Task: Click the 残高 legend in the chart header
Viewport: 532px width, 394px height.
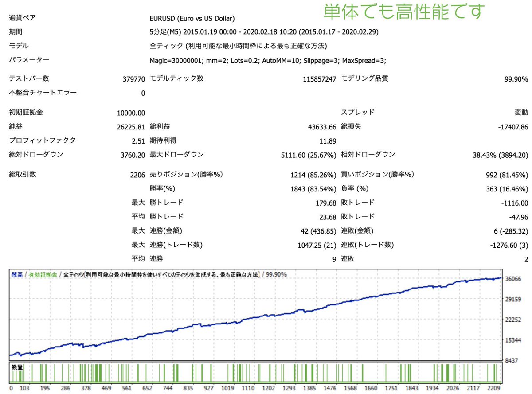Action: 16,274
